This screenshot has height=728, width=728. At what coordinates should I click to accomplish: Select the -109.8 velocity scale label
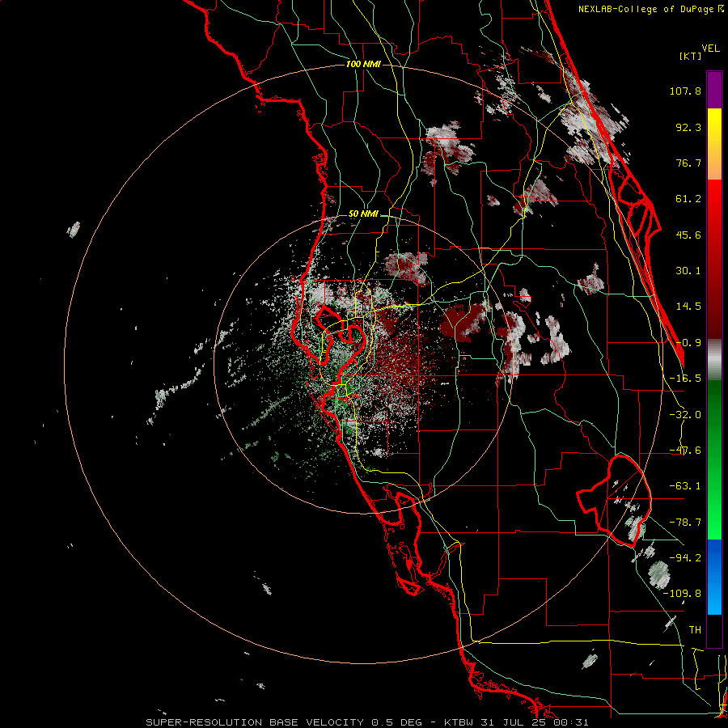coord(682,594)
